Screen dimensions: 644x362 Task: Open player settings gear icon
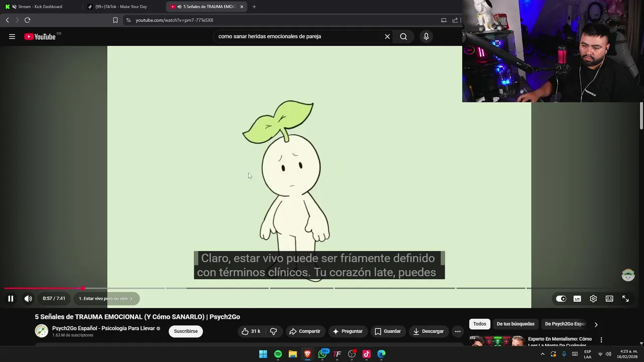593,299
